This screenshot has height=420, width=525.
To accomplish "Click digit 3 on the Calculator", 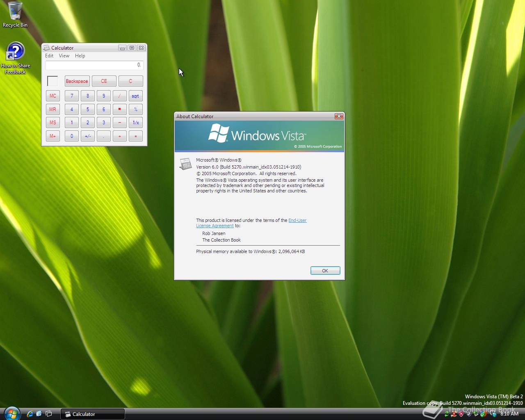I will click(x=104, y=123).
